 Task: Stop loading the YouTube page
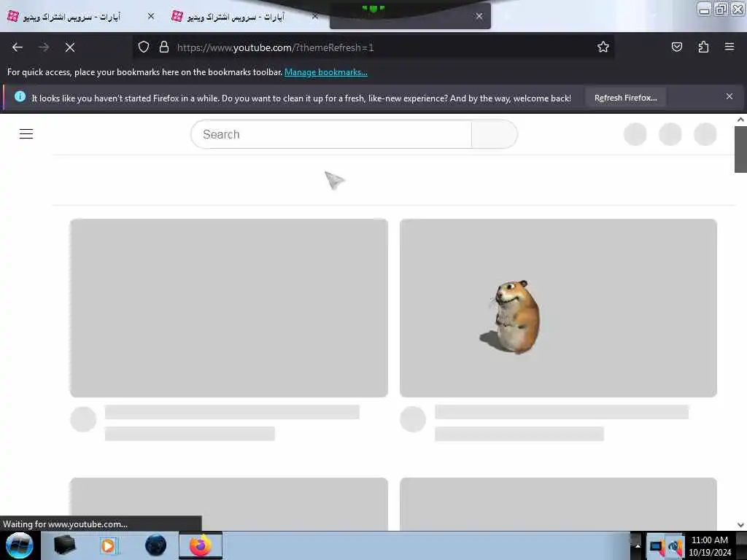point(69,47)
